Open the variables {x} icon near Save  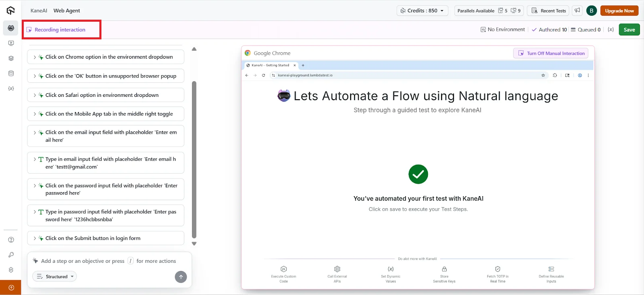pyautogui.click(x=611, y=29)
